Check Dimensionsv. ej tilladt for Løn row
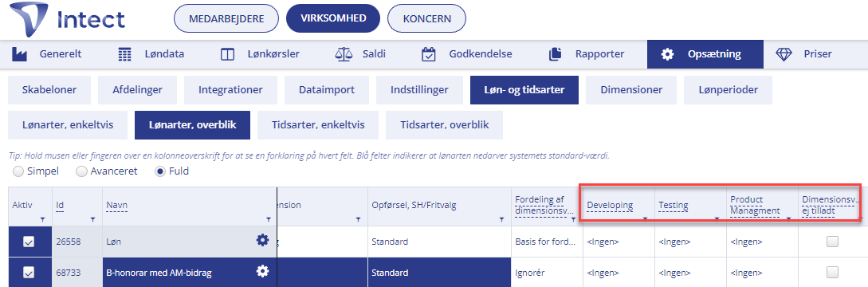868x287 pixels. click(832, 242)
